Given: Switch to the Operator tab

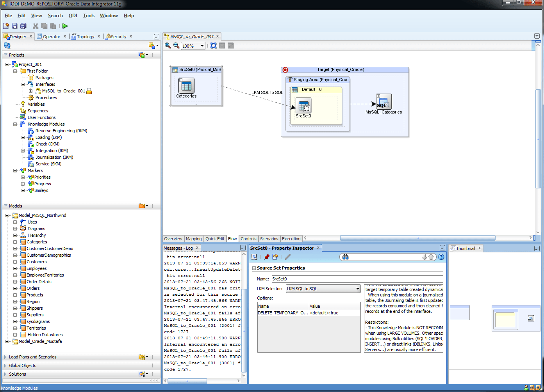Looking at the screenshot, I should tap(51, 36).
